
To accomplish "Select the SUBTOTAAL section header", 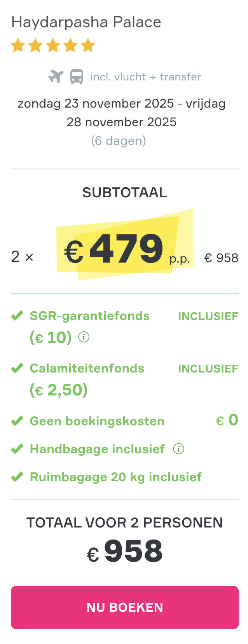I will 124,192.
